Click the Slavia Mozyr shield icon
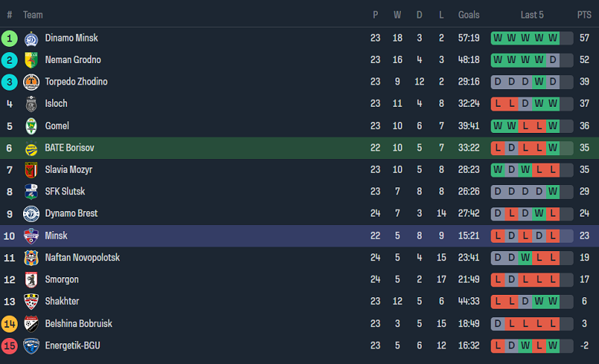This screenshot has width=599, height=364. (31, 170)
